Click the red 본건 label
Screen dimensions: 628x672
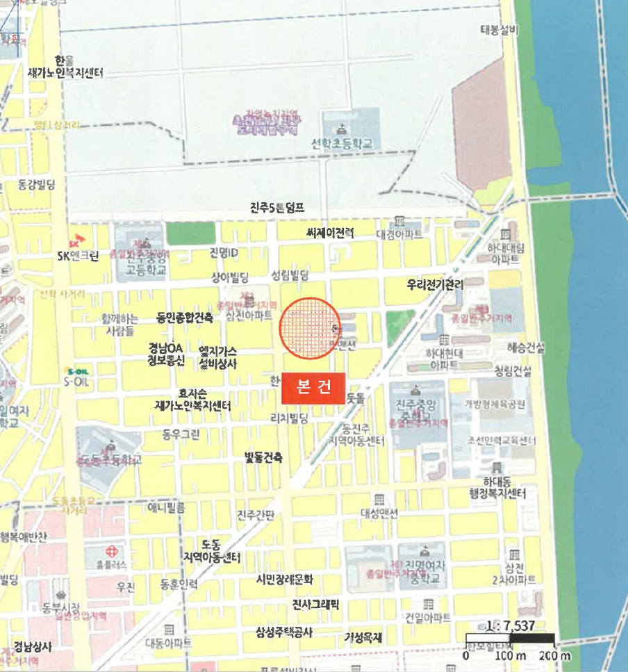(x=313, y=388)
